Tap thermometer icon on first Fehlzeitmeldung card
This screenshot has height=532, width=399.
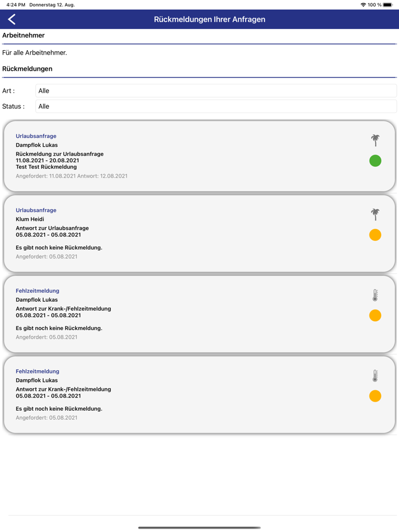click(x=375, y=295)
